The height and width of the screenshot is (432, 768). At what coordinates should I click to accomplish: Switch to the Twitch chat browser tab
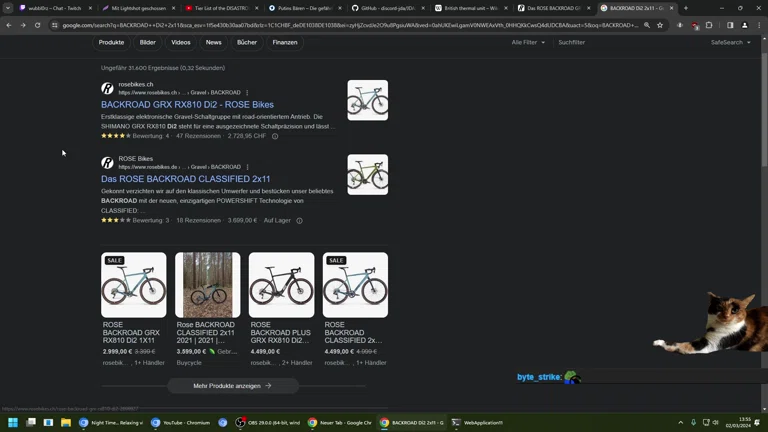click(x=52, y=8)
